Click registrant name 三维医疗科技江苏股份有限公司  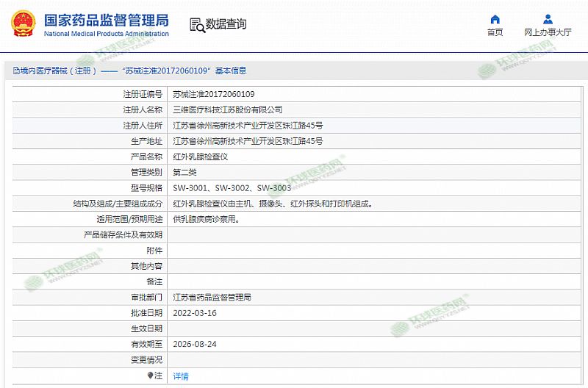pos(227,109)
